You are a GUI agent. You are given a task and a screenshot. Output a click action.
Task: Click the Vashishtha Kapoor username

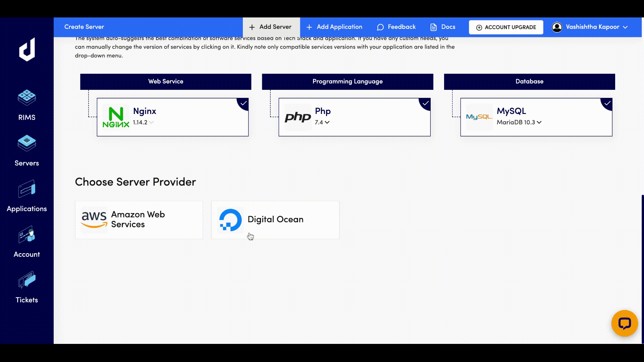[x=592, y=27]
